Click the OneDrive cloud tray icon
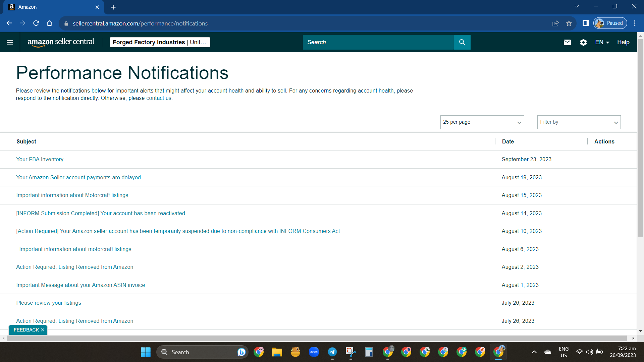This screenshot has width=644, height=362. 548,352
